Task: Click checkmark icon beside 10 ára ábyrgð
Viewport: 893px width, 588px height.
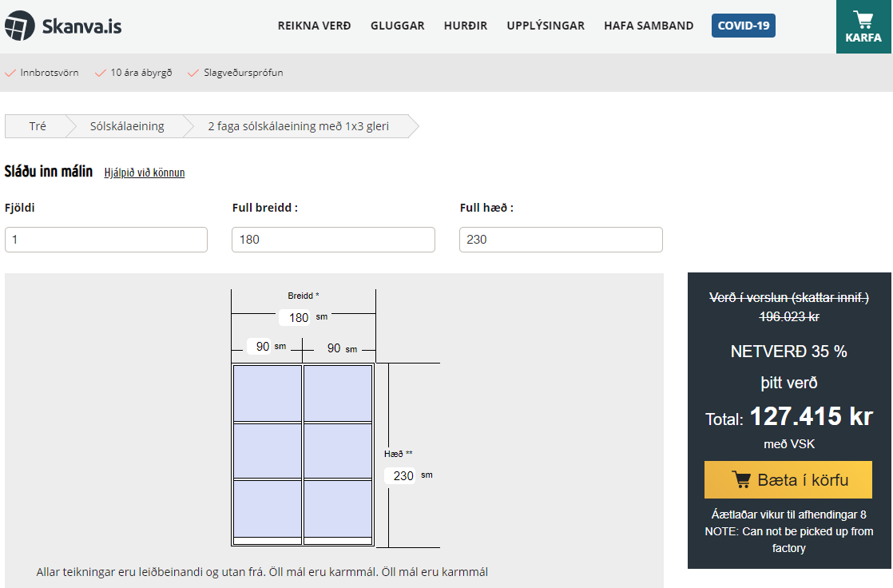Action: [x=101, y=73]
